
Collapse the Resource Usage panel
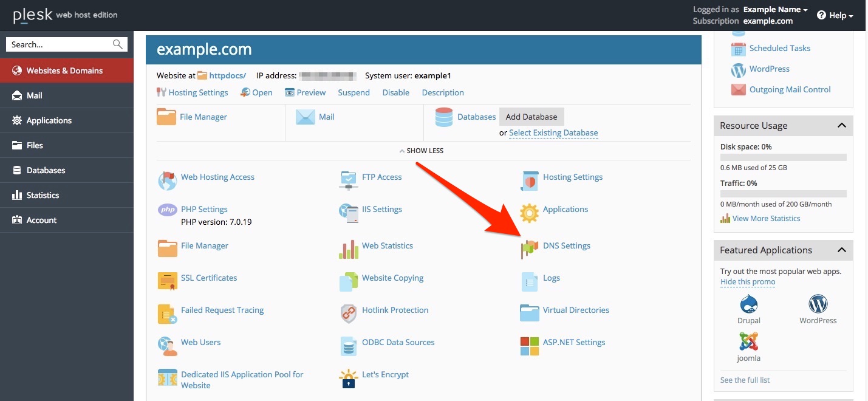tap(841, 126)
